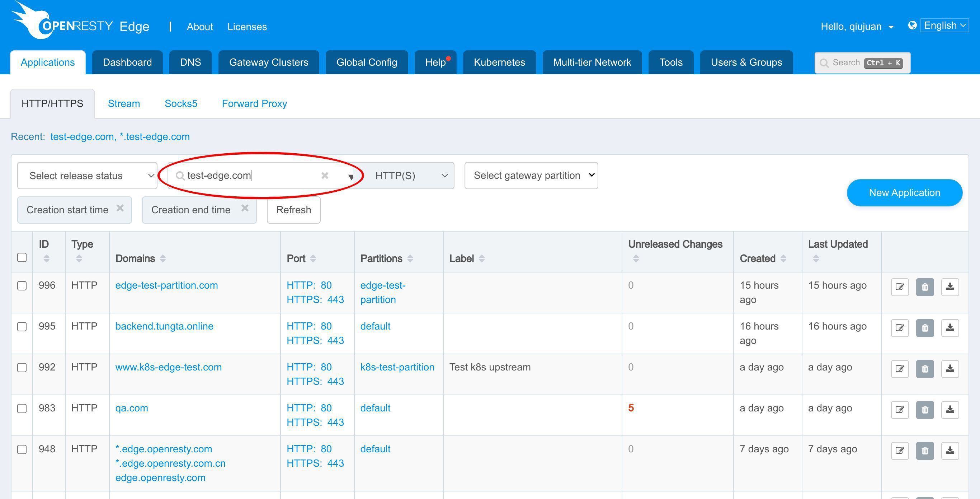Sort table by ID column
The height and width of the screenshot is (499, 980).
click(x=46, y=258)
